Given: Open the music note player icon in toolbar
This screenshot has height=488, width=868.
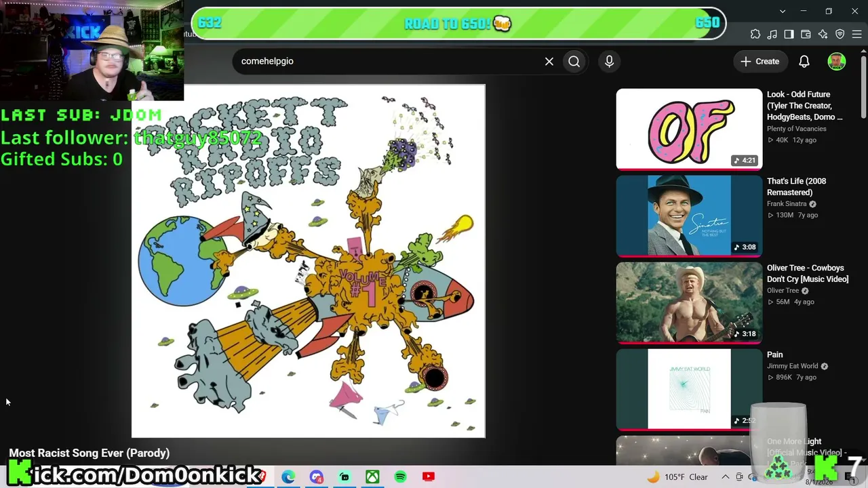Looking at the screenshot, I should pos(772,34).
